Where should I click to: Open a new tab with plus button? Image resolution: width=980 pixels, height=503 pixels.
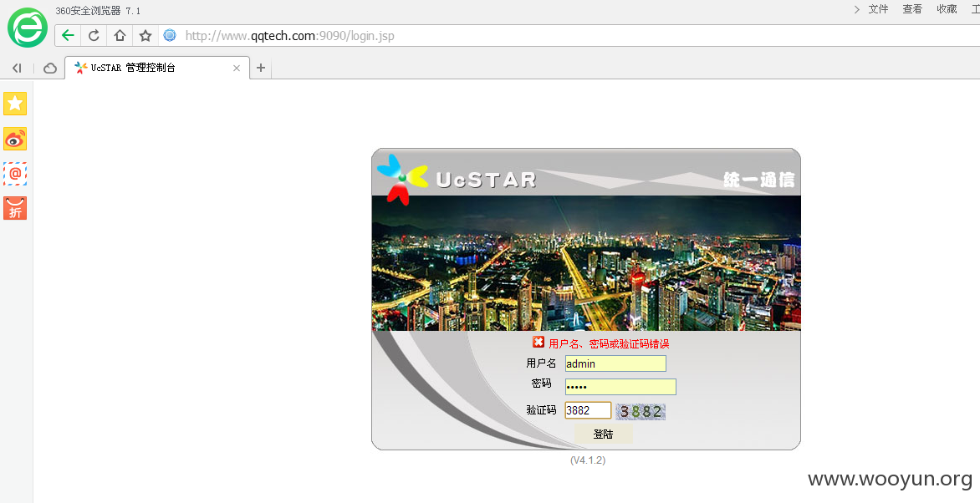point(261,69)
